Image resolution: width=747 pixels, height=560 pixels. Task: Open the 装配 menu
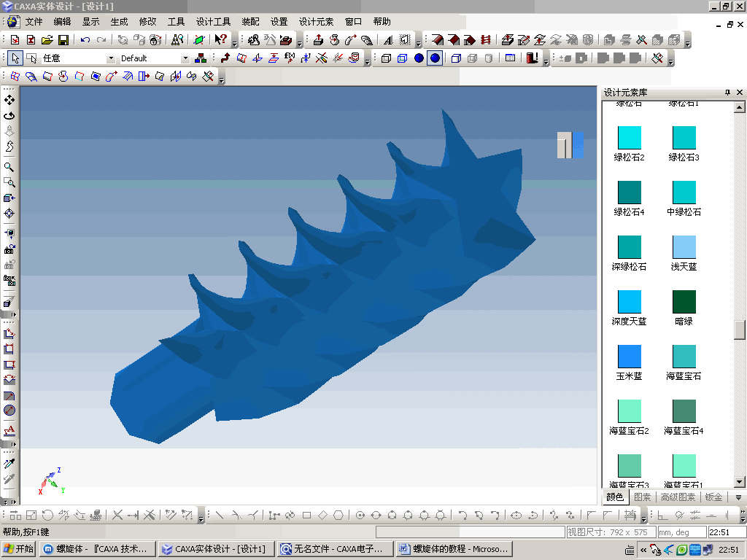pos(251,22)
